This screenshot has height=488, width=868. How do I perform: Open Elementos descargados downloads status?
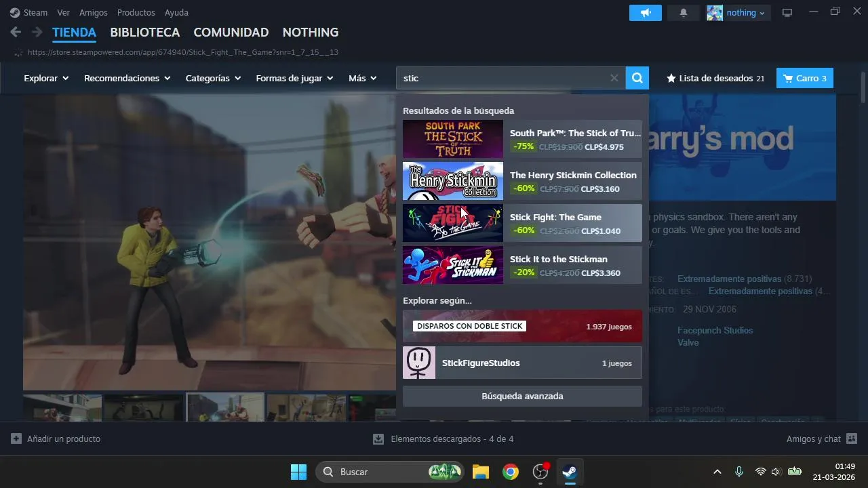click(x=443, y=439)
